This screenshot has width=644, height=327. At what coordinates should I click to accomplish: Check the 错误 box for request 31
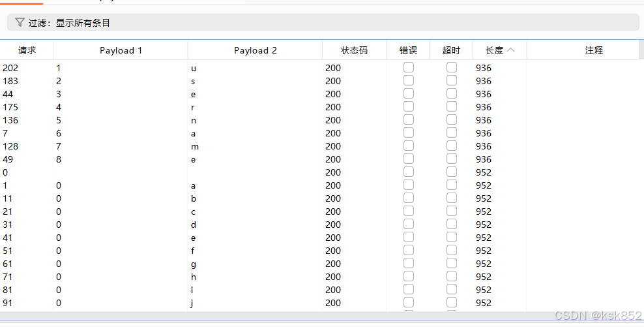[x=408, y=224]
